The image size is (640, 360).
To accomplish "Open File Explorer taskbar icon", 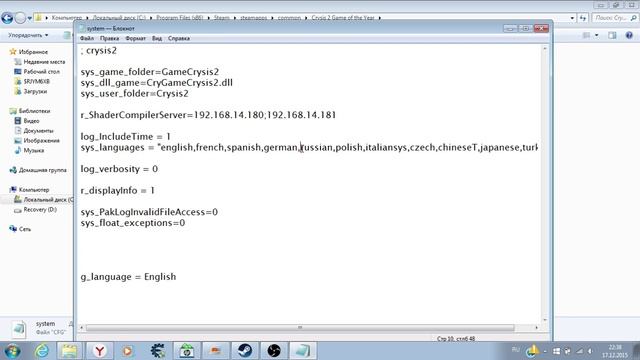I will [69, 351].
